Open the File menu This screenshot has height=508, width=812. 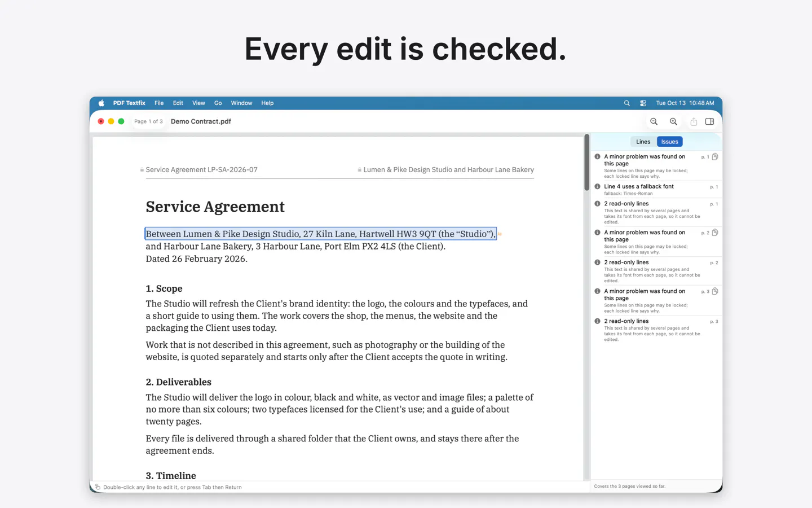click(159, 103)
